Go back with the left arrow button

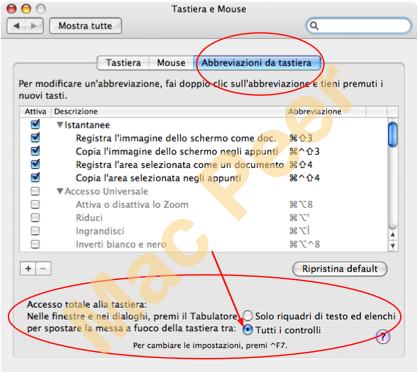coord(17,26)
